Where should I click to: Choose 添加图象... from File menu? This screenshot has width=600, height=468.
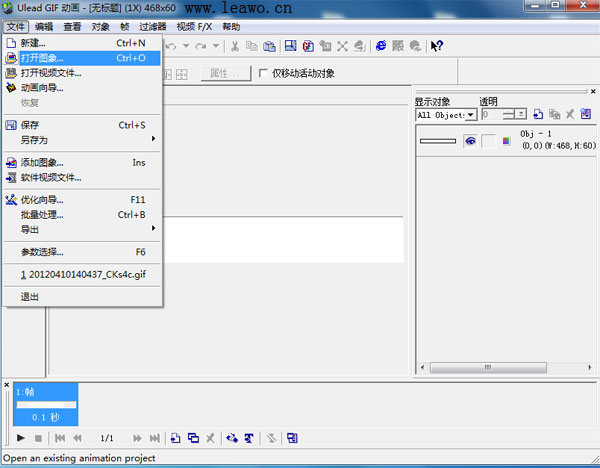pyautogui.click(x=82, y=163)
